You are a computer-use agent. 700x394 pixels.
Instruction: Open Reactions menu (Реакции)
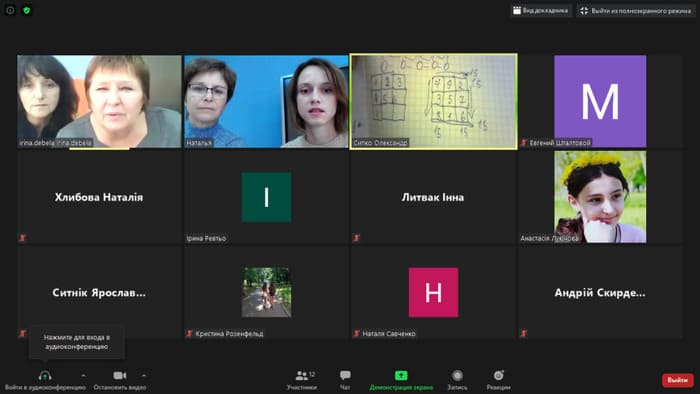498,380
